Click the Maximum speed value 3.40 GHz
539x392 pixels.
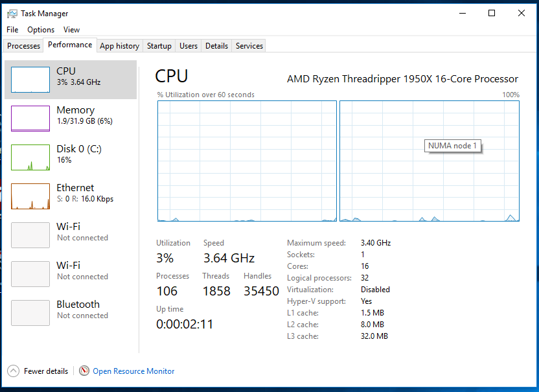pos(376,243)
